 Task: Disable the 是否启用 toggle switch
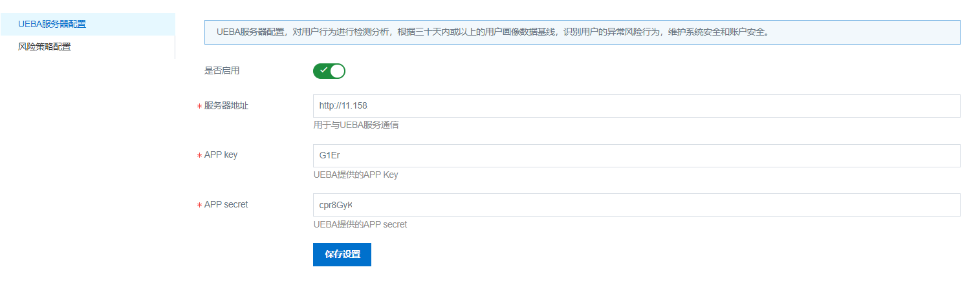tap(329, 71)
